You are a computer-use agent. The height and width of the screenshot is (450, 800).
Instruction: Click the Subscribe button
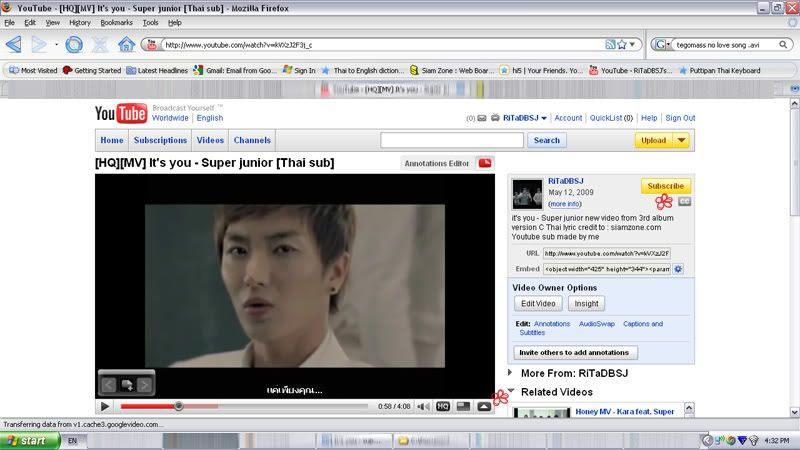pyautogui.click(x=666, y=186)
